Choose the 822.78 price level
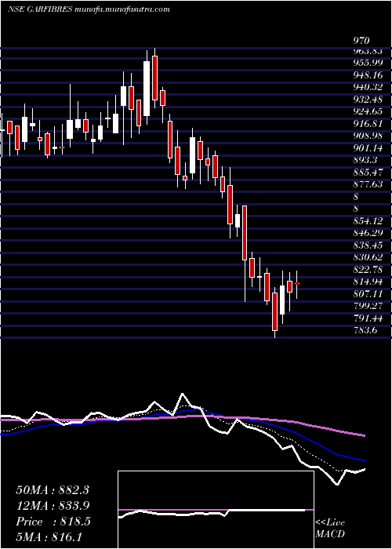Viewport: 392px width, 549px height. coord(368,270)
